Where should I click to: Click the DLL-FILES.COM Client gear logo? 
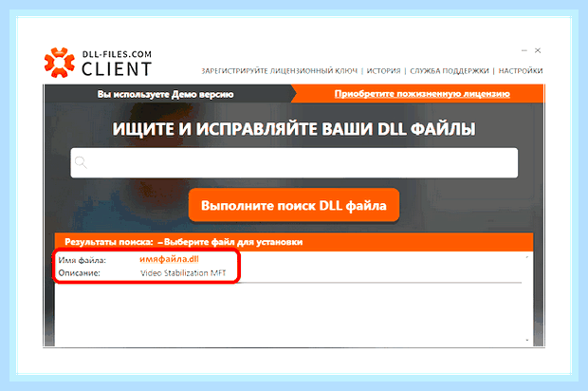pos(59,63)
